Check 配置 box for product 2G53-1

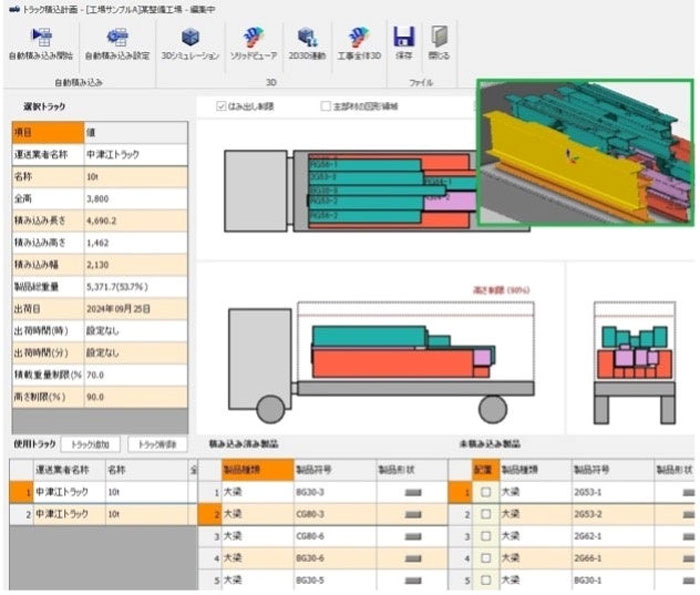(486, 492)
